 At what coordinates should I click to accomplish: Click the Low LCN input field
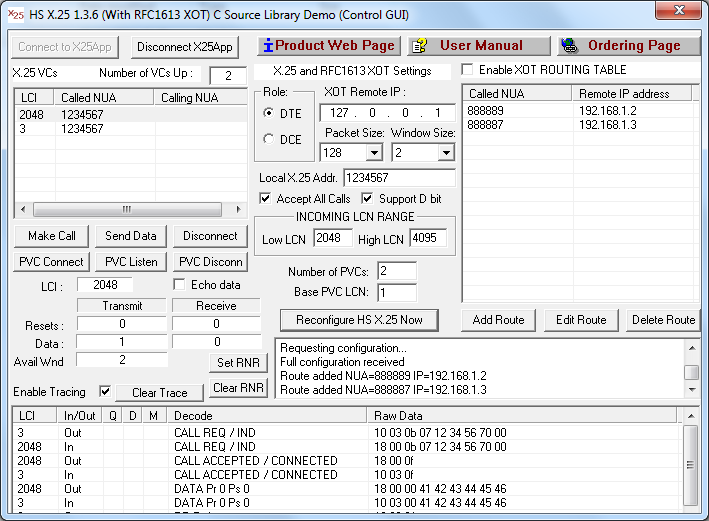(333, 238)
